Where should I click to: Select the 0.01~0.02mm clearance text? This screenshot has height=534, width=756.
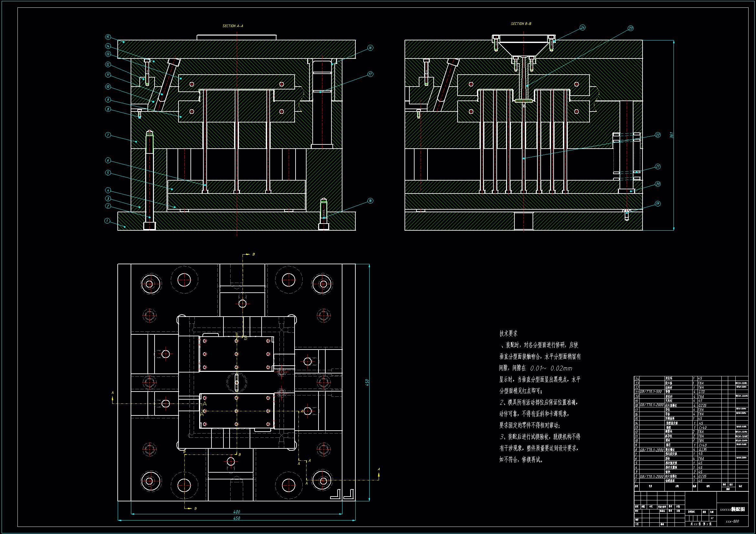pyautogui.click(x=551, y=368)
